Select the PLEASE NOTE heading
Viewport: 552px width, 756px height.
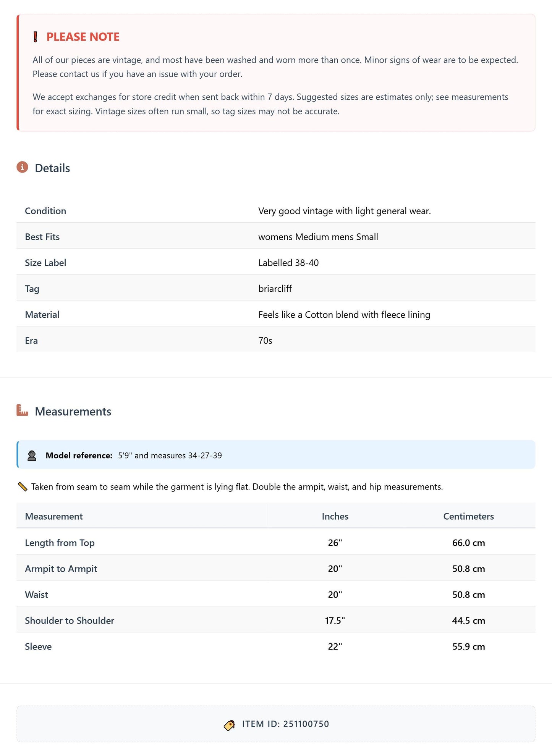(x=83, y=37)
